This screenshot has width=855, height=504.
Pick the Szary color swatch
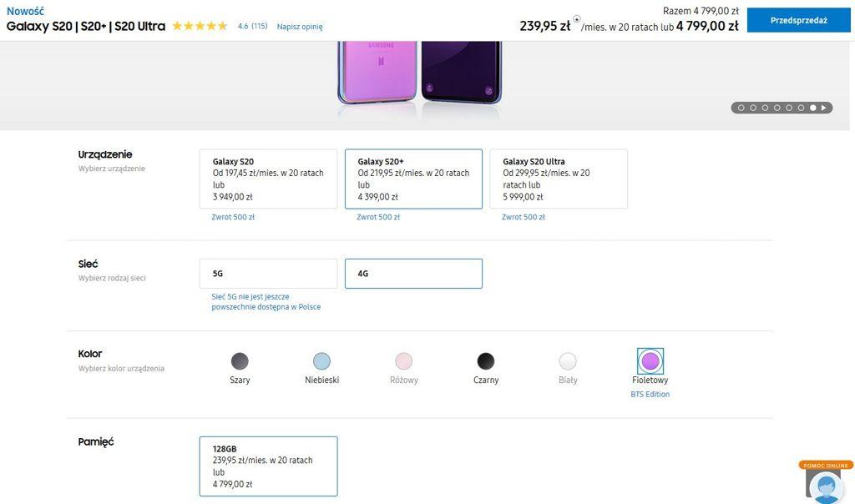tap(240, 361)
